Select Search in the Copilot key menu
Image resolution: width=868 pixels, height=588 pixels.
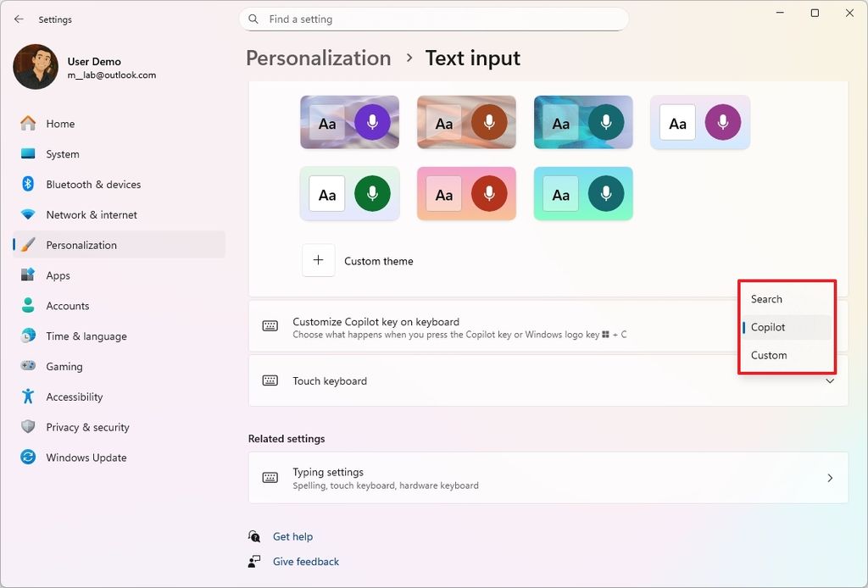(x=765, y=298)
